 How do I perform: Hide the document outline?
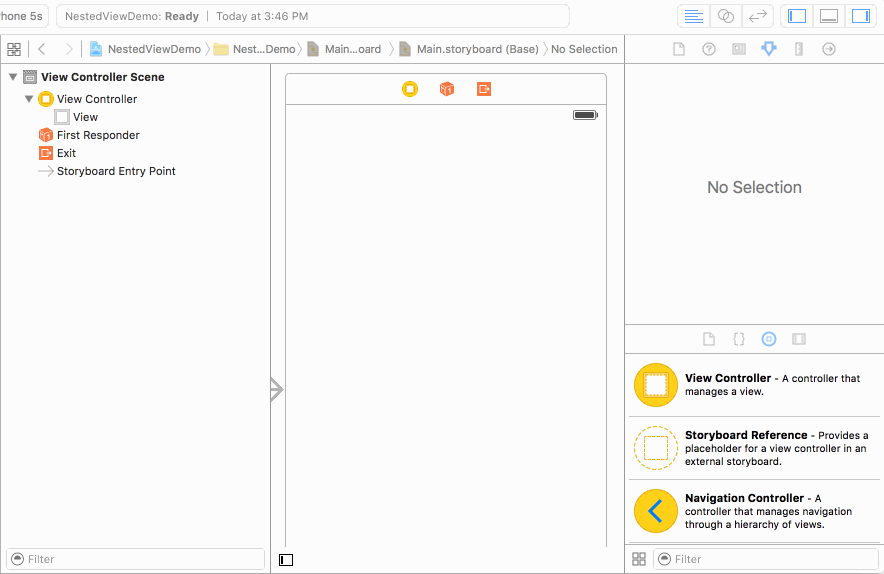[x=286, y=560]
